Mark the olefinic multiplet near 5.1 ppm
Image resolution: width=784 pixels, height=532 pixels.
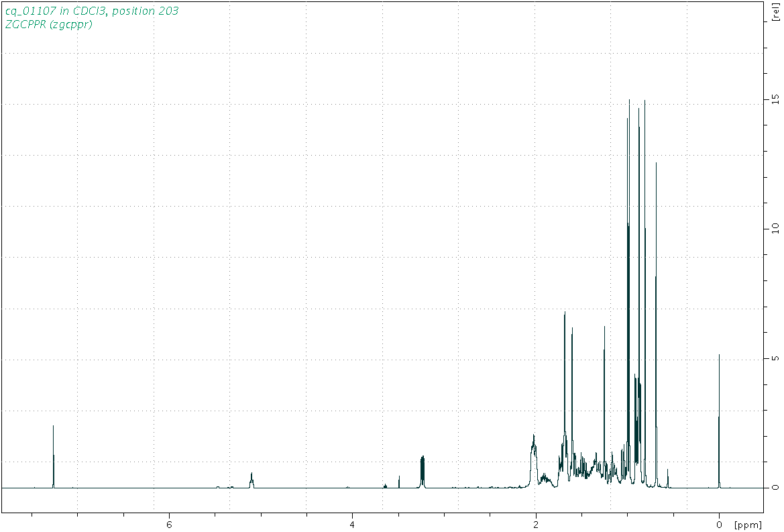251,480
